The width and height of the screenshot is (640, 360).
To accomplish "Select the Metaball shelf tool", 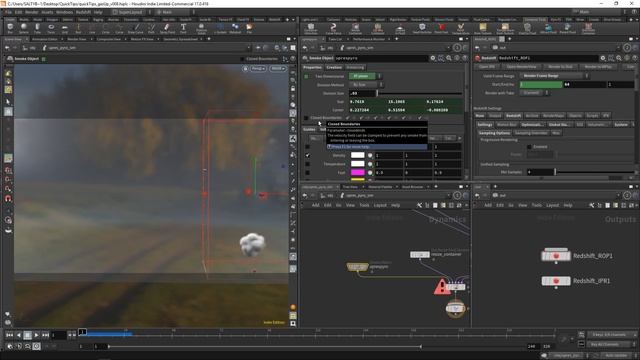I will tap(235, 28).
